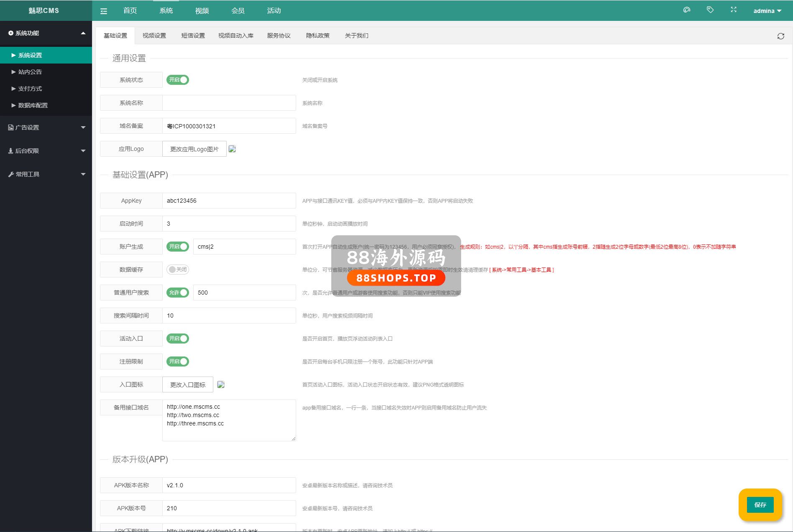Click the refresh icon on tab bar
Screen dimensions: 793x532
780,36
